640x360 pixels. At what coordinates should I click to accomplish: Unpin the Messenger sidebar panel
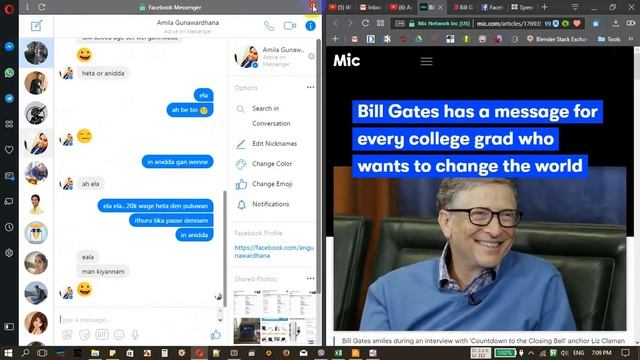pyautogui.click(x=312, y=6)
